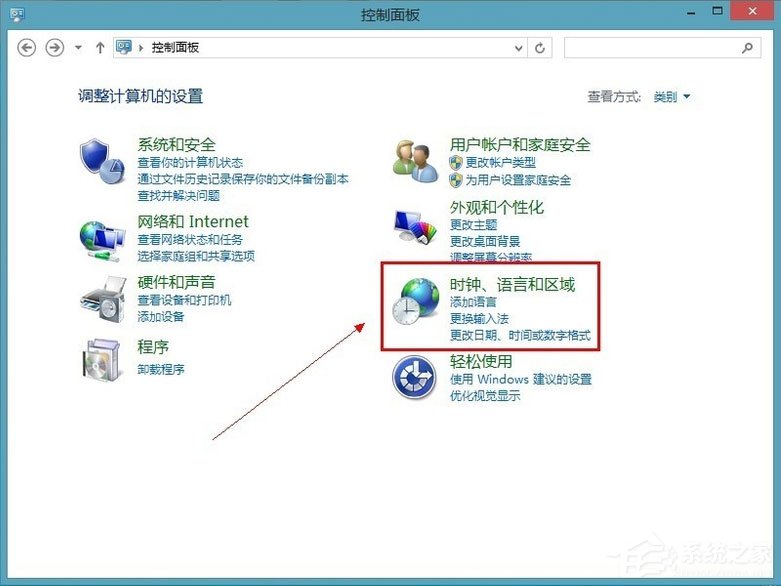
Task: Click the Ease of Access icon
Action: (x=415, y=378)
